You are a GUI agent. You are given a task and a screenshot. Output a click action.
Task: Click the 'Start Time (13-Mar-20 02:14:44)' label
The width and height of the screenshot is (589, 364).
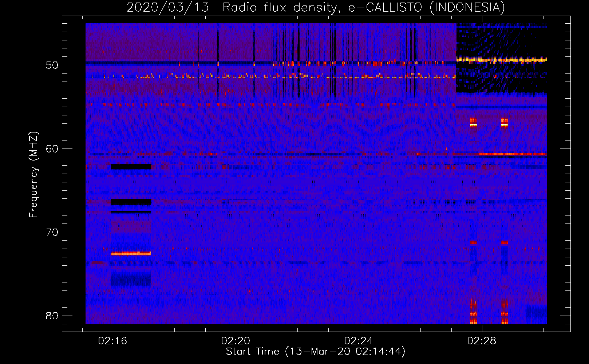pyautogui.click(x=316, y=352)
